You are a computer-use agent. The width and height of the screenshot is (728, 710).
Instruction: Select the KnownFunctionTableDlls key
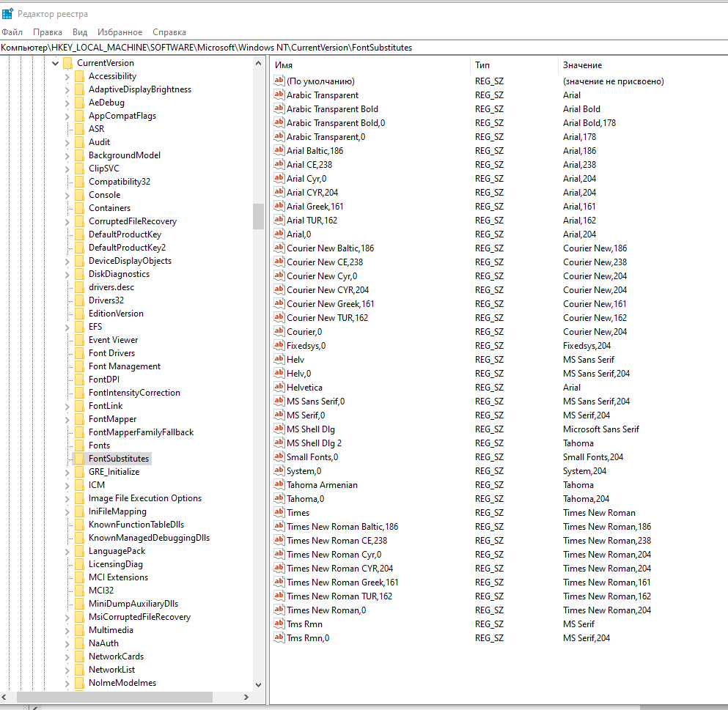point(136,525)
